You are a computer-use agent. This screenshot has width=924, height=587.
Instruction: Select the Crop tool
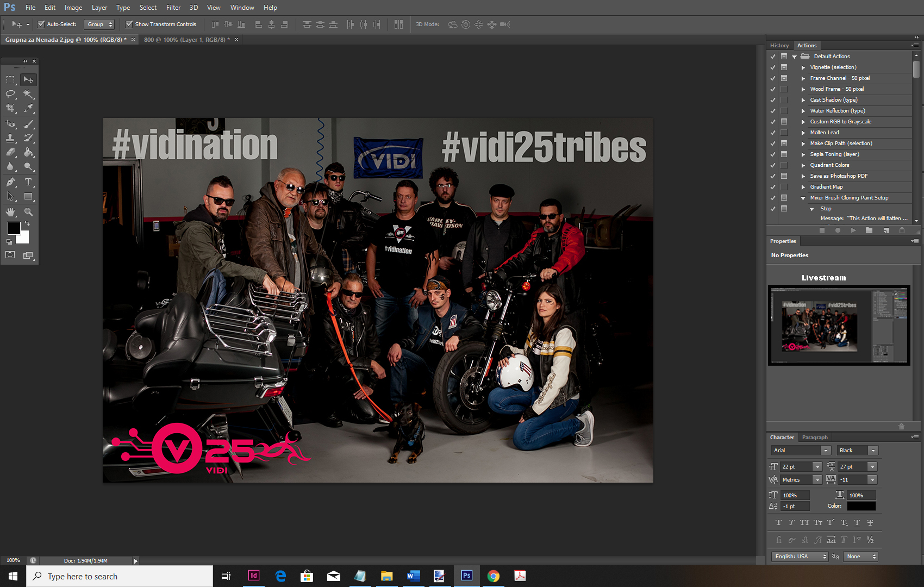click(10, 108)
